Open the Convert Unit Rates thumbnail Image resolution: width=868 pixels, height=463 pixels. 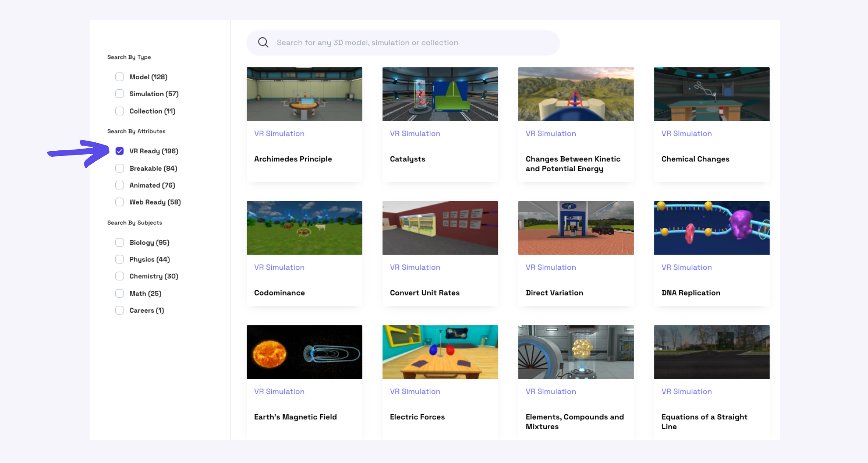[x=440, y=228]
